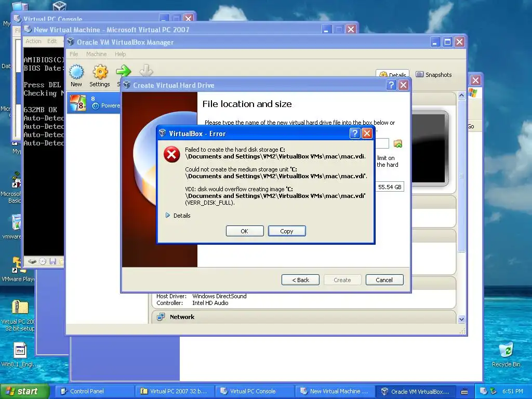
Task: Click the scroll-up arrow of VirtualBox details pane
Action: click(461, 96)
